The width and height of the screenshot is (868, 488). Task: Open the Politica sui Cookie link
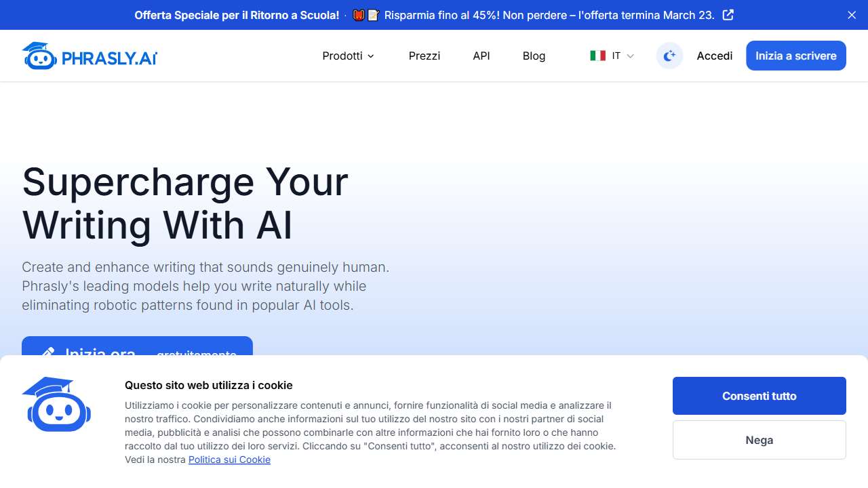point(229,460)
